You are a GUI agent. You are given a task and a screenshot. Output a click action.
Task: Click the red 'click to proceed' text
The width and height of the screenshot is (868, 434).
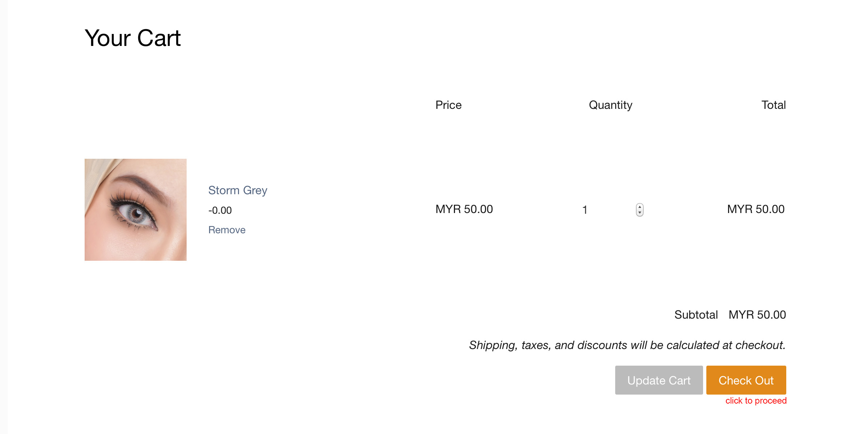pyautogui.click(x=756, y=401)
